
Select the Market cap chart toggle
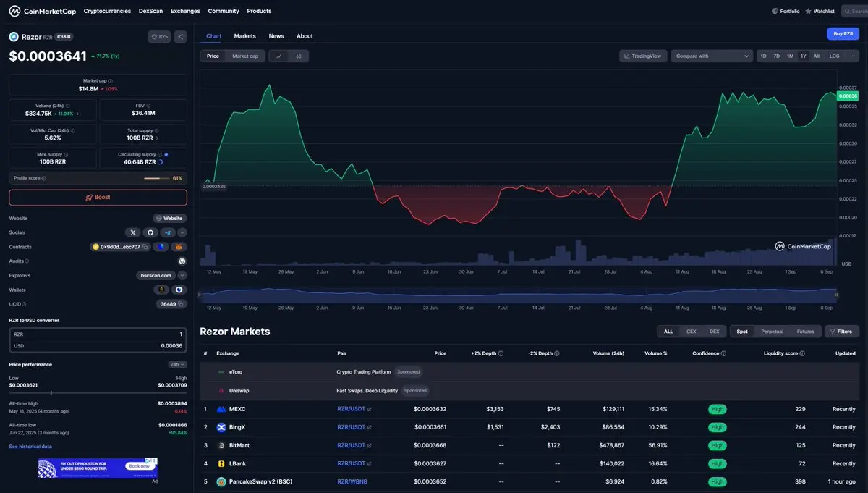point(245,56)
